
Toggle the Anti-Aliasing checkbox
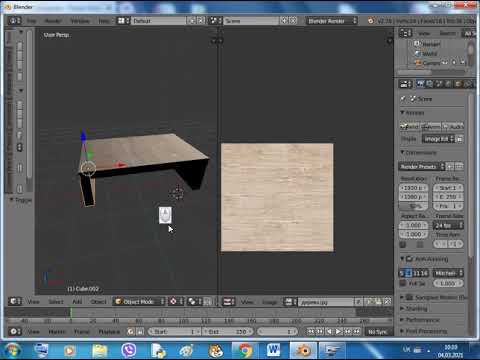tap(410, 259)
